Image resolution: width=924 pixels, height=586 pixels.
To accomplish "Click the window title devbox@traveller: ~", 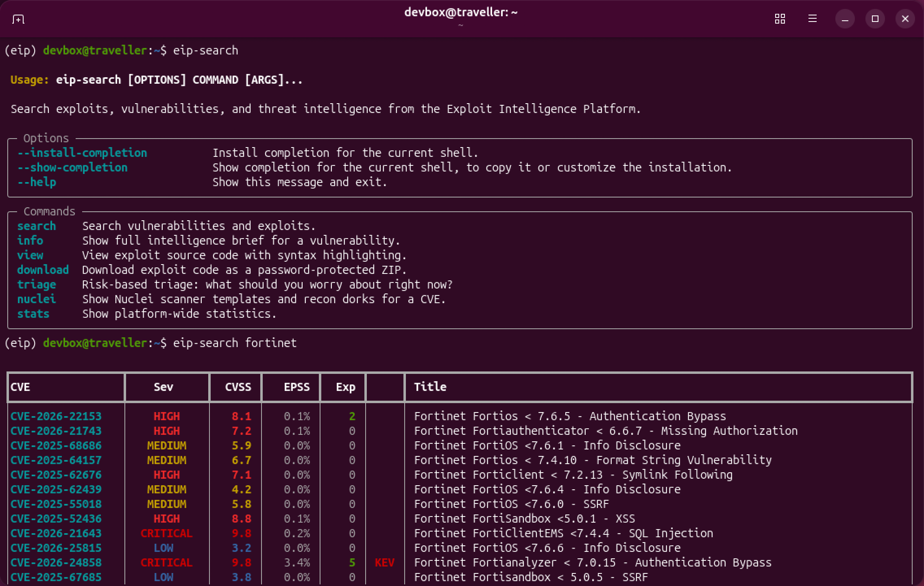I will (461, 13).
